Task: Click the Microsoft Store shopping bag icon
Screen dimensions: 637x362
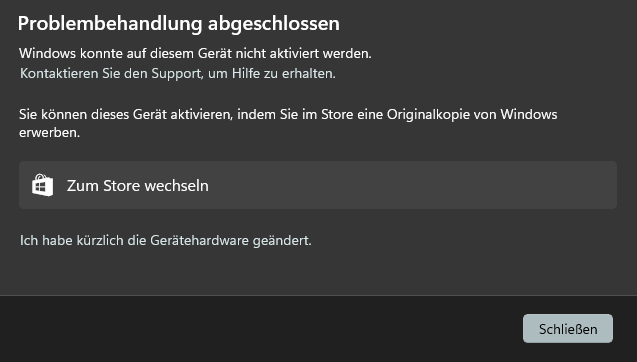Action: (x=43, y=185)
